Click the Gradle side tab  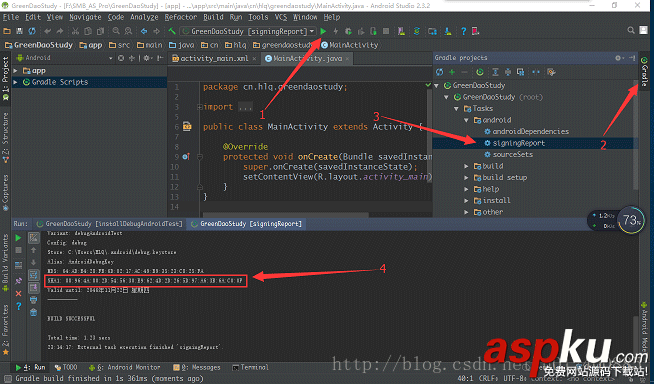tap(644, 72)
